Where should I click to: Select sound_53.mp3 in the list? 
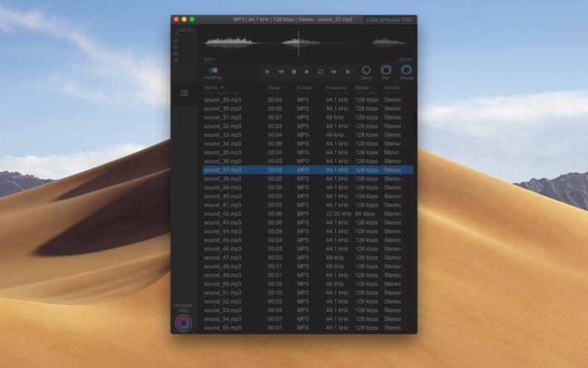308,310
